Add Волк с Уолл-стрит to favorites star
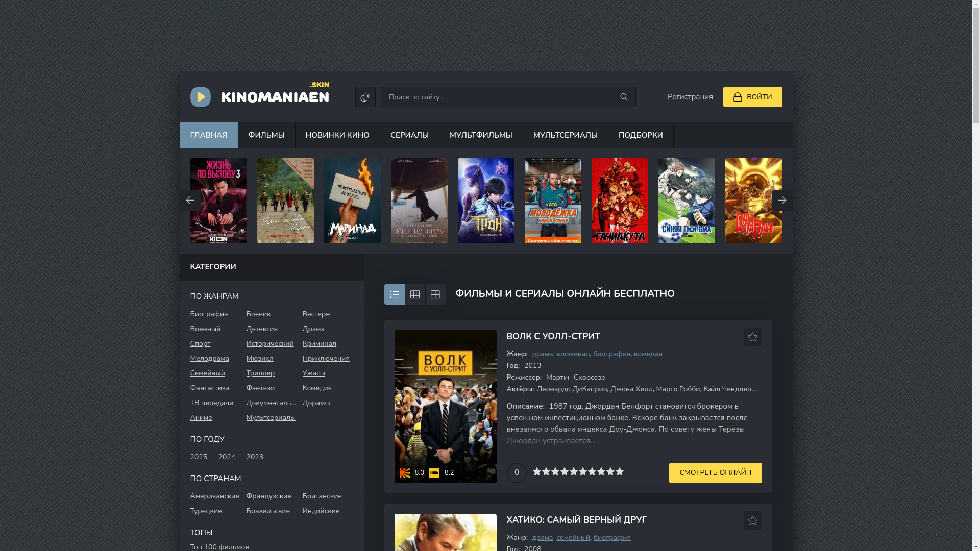This screenshot has height=551, width=980. pyautogui.click(x=752, y=337)
